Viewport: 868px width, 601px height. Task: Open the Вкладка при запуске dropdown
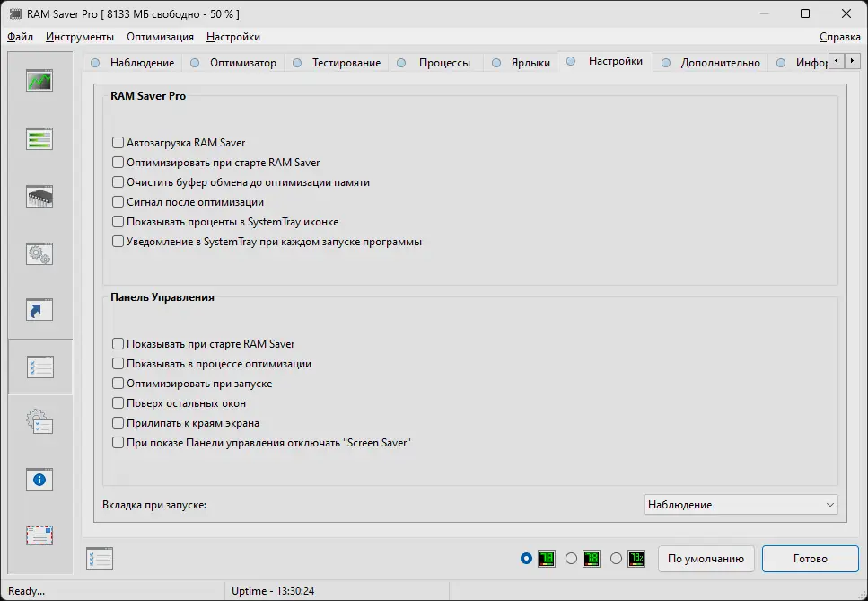coord(741,505)
